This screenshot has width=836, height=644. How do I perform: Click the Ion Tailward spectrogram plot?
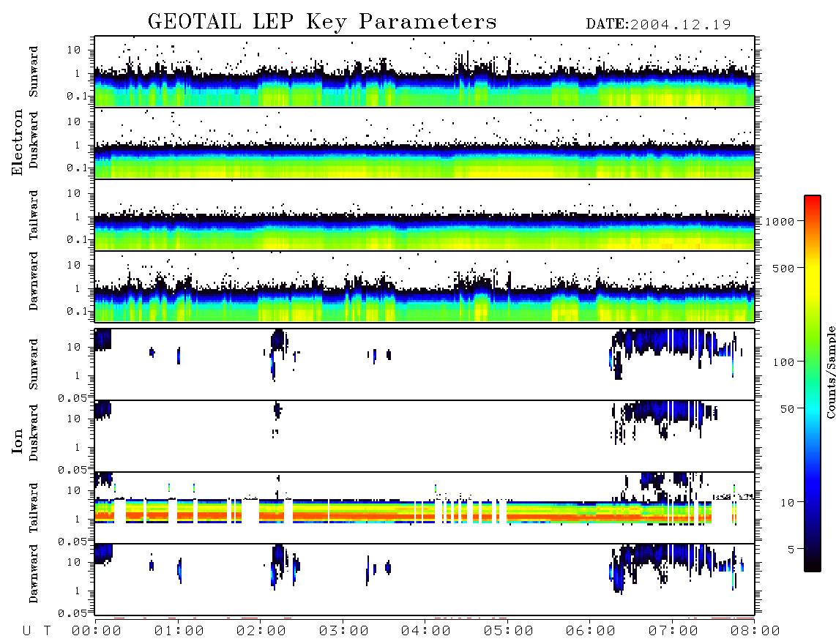[x=425, y=508]
